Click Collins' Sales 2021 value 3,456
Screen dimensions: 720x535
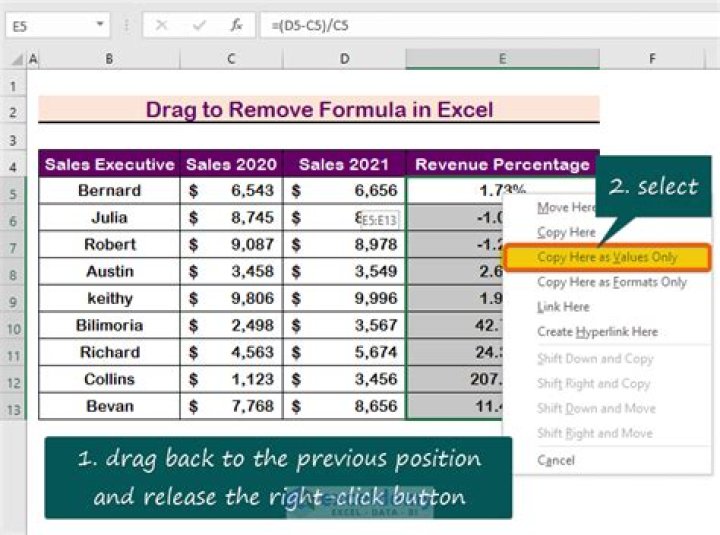344,379
